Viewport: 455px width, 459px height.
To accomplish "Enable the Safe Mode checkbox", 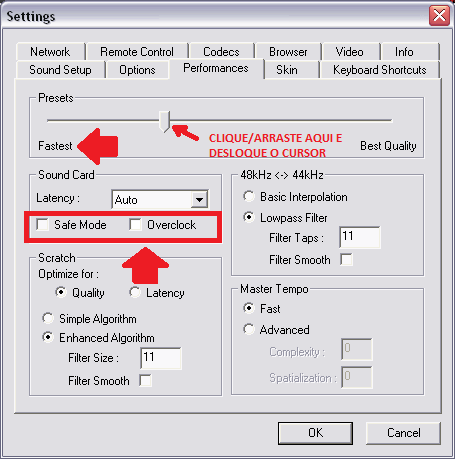I will coord(43,224).
